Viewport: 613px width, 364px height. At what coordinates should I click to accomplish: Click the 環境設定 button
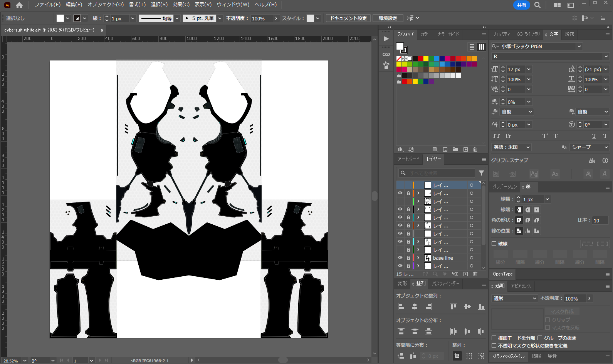pyautogui.click(x=388, y=18)
